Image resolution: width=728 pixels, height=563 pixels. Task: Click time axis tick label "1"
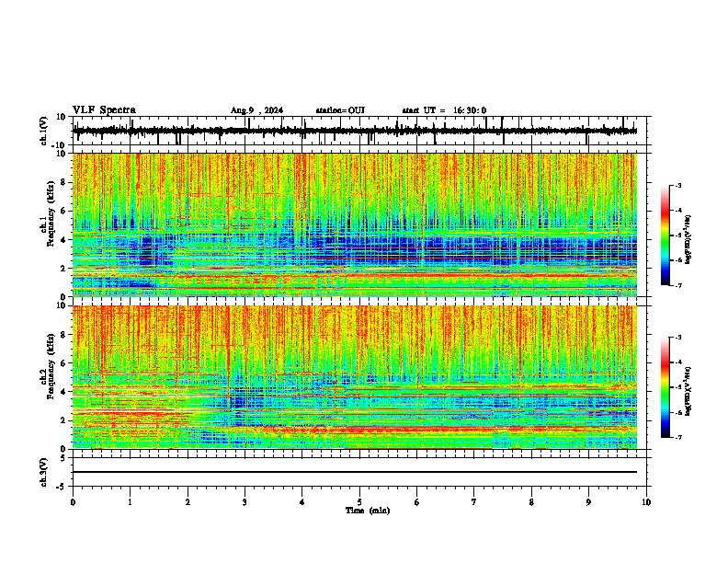tap(130, 502)
